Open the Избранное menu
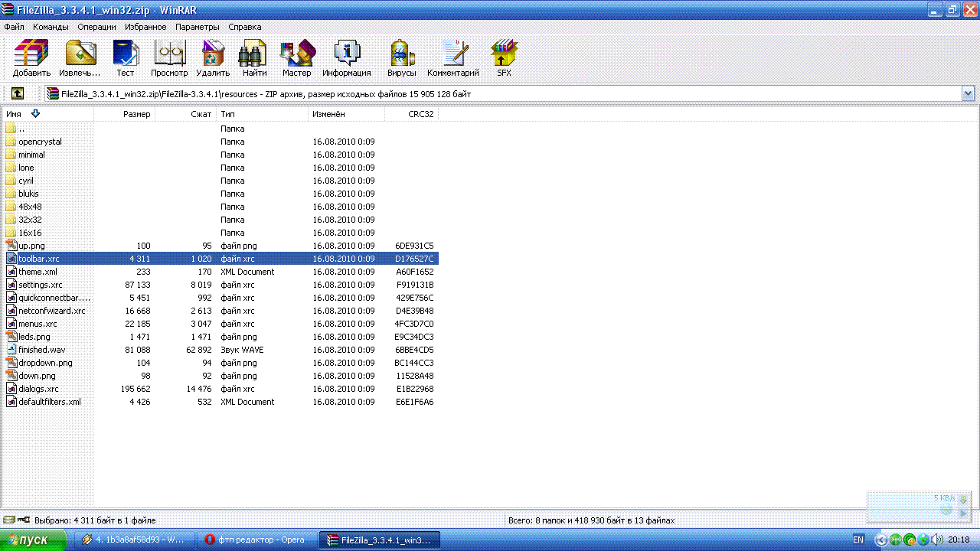 tap(145, 27)
